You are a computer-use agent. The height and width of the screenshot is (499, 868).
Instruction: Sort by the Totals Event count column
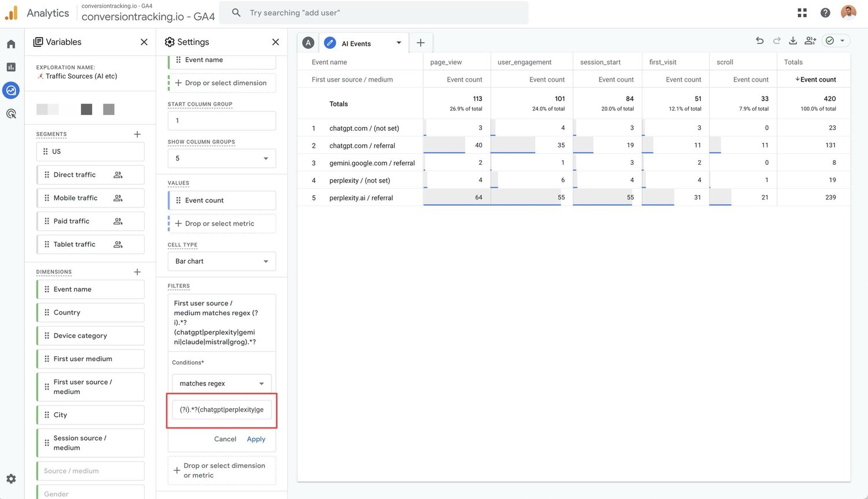(x=815, y=79)
